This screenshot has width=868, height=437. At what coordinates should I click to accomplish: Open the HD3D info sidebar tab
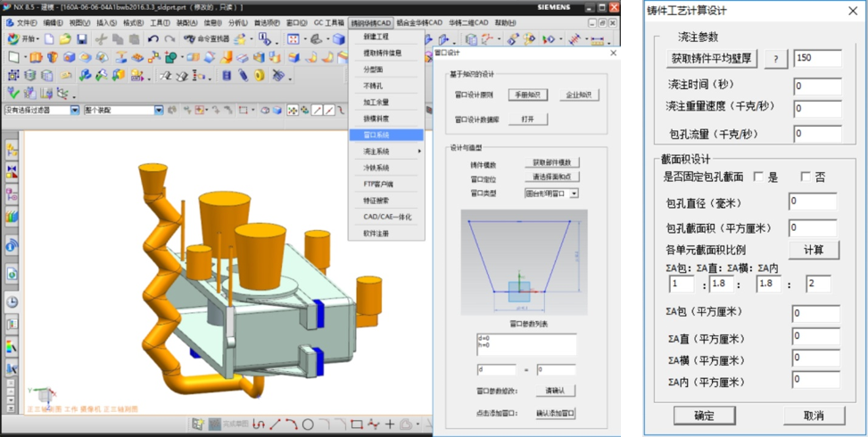point(12,245)
